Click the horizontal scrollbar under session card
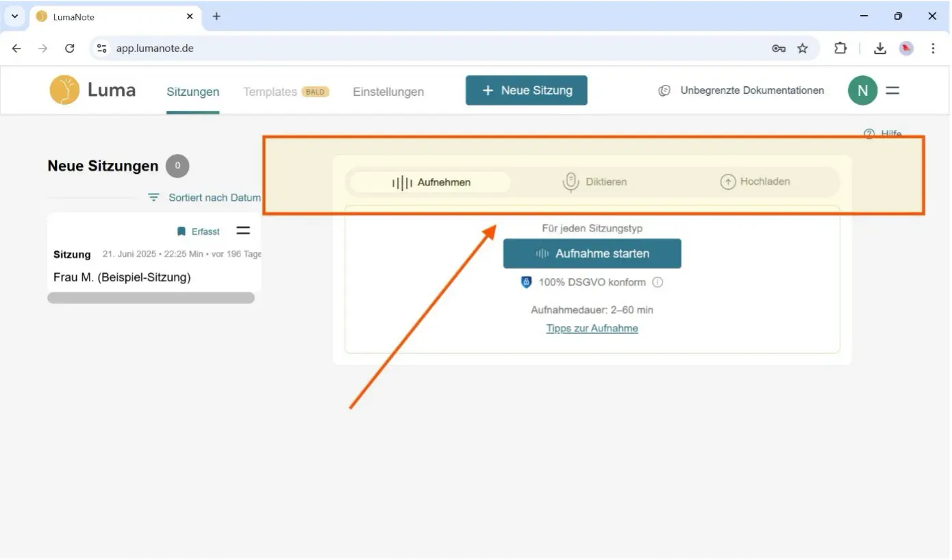Viewport: 952px width, 560px height. (151, 298)
